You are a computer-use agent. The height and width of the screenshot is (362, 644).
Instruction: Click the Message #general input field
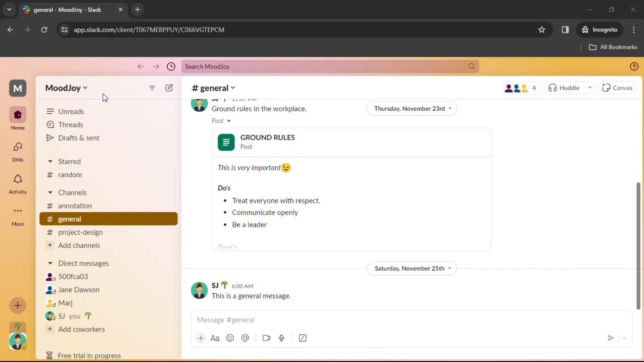point(402,320)
